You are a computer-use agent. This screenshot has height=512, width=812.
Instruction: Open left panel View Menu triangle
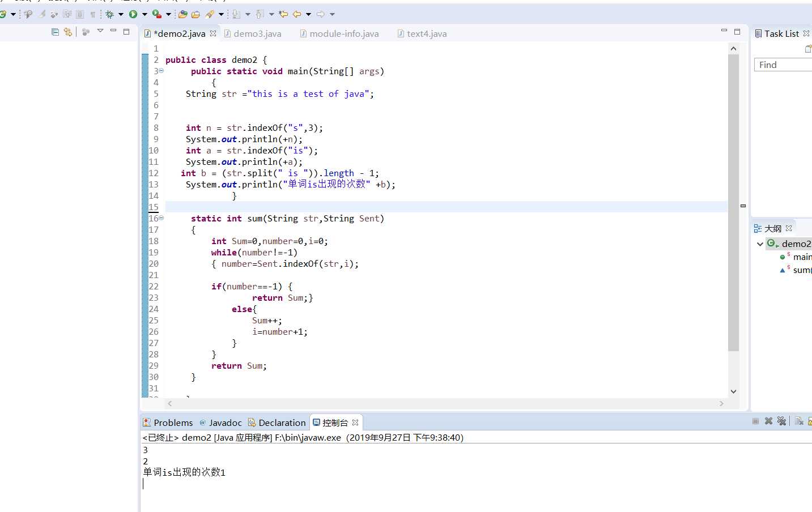point(100,31)
